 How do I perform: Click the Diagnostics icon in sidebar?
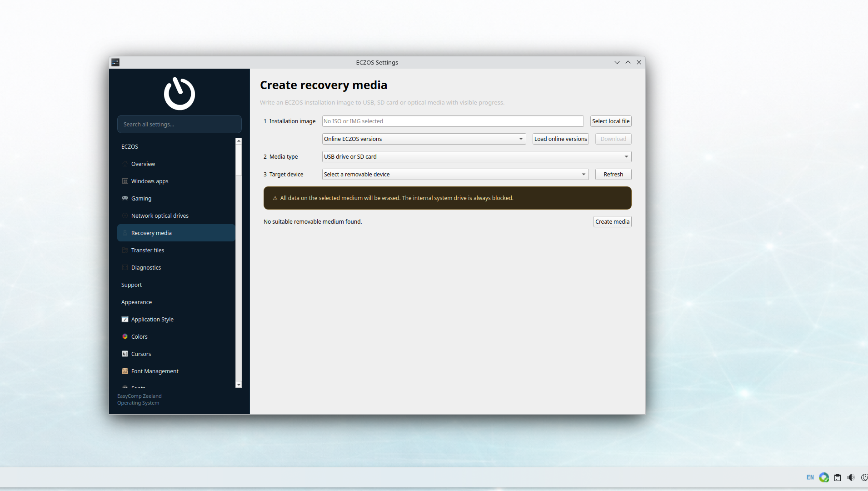[x=125, y=267]
